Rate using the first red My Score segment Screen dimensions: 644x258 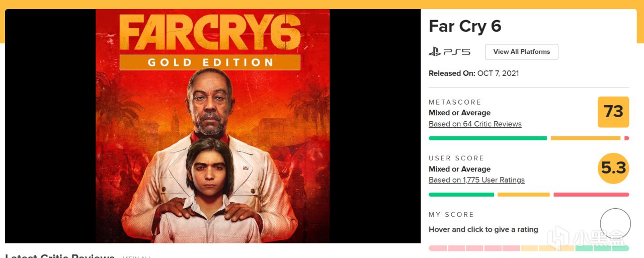click(437, 248)
